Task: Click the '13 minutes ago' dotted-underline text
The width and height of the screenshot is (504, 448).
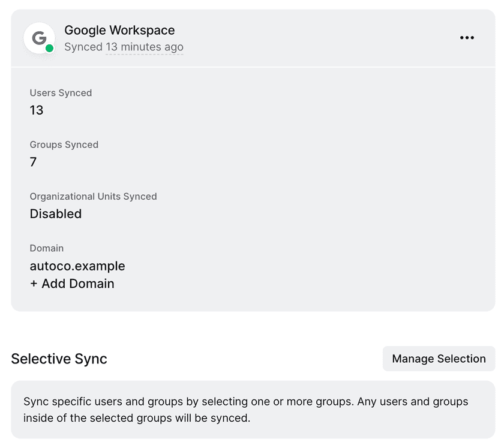Action: tap(145, 47)
